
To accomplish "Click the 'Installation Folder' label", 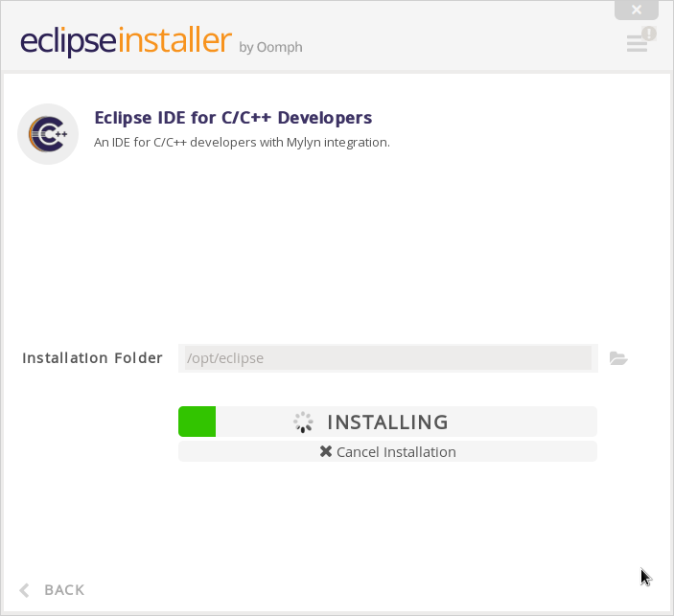I will pyautogui.click(x=92, y=358).
